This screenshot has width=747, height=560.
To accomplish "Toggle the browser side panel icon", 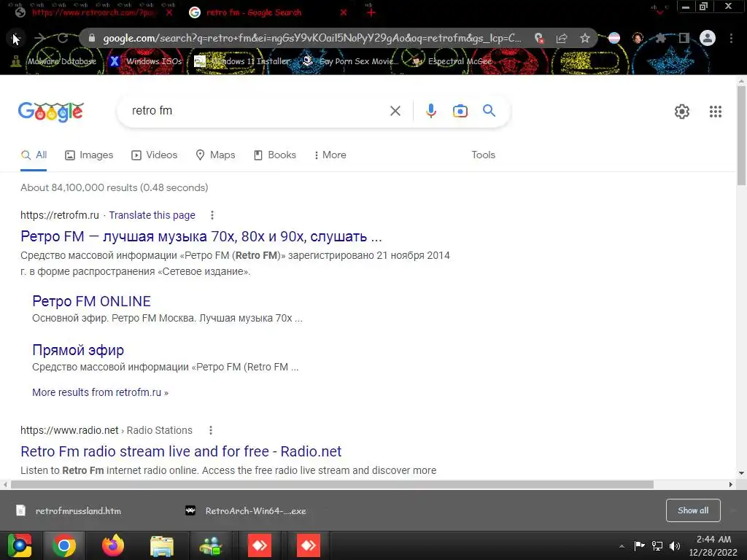I will click(x=684, y=38).
